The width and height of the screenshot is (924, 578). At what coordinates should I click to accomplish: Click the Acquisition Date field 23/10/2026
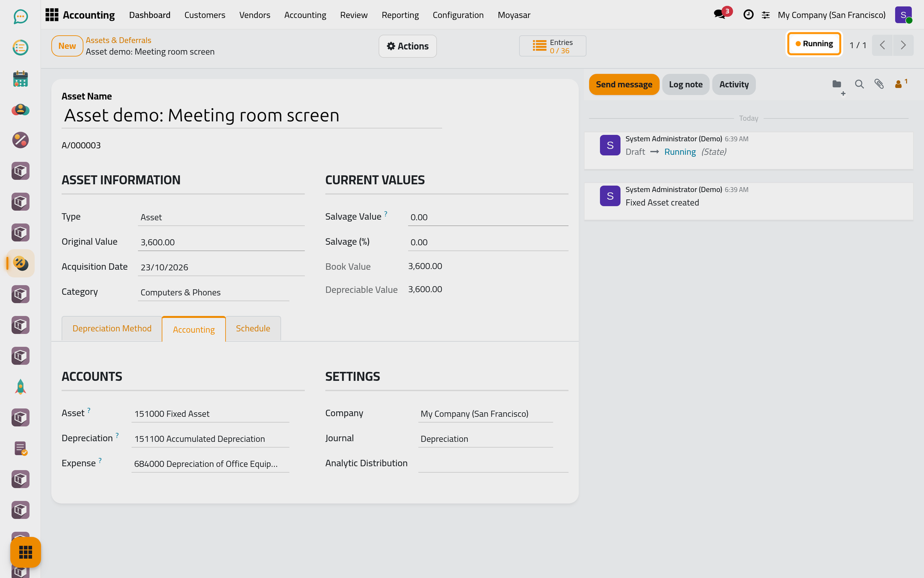click(221, 267)
